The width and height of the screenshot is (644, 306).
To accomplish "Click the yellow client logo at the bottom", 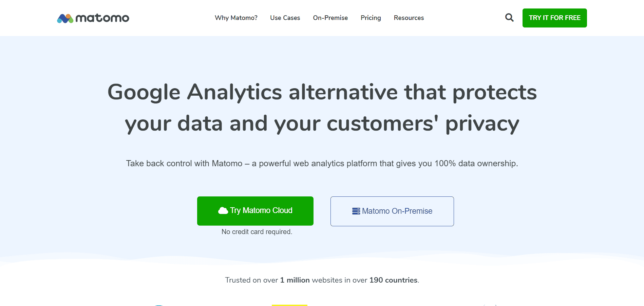I will pos(289,305).
